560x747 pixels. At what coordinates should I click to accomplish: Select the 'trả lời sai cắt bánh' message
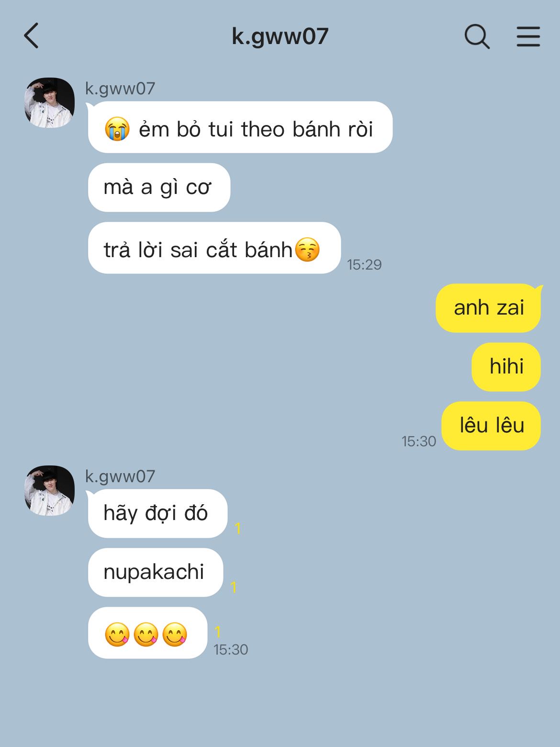214,248
